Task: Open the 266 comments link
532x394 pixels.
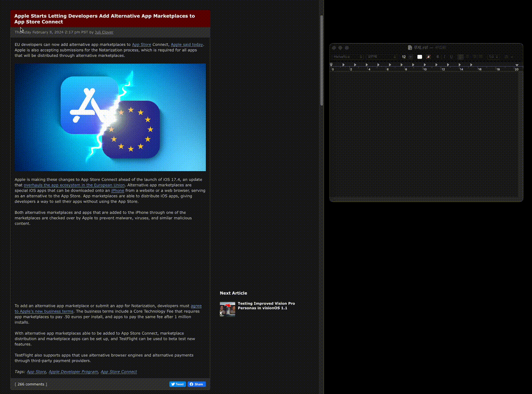Action: point(31,384)
